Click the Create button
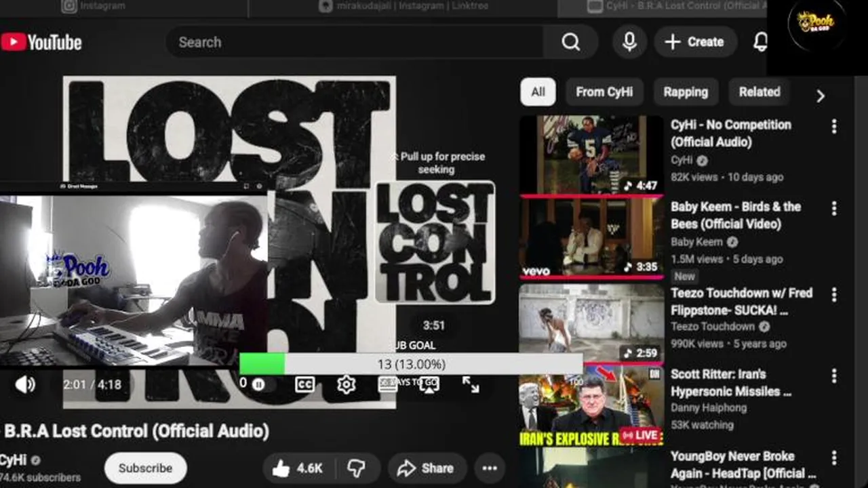This screenshot has height=488, width=868. 695,42
